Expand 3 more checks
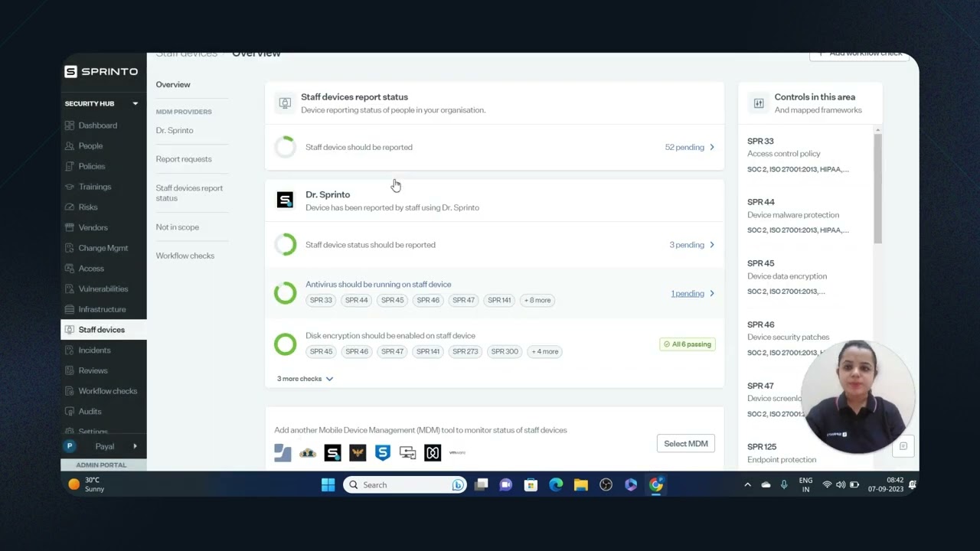Screen dimensions: 980x551 click(x=305, y=379)
